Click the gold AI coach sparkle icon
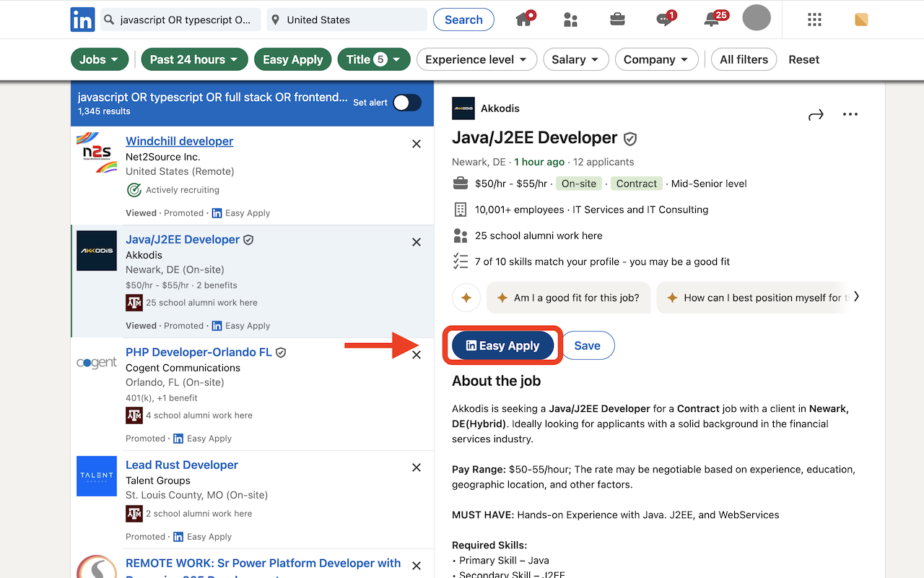This screenshot has height=578, width=924. pos(466,297)
